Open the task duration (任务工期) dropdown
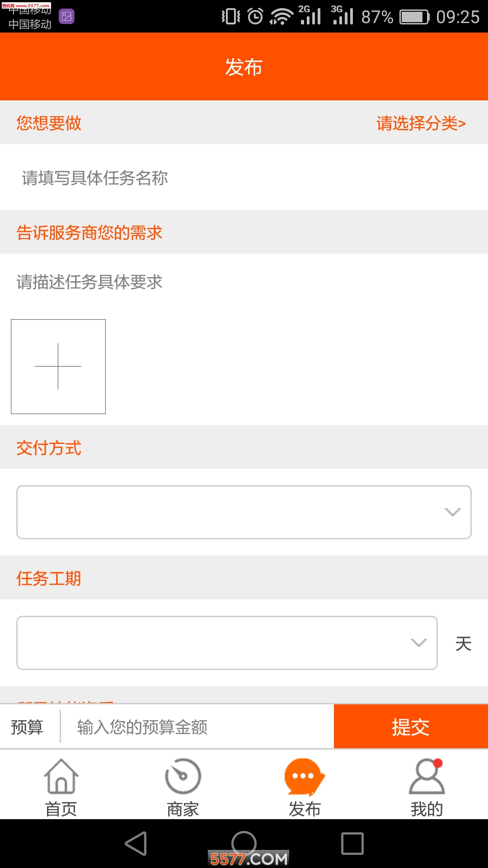The image size is (488, 868). click(x=227, y=642)
